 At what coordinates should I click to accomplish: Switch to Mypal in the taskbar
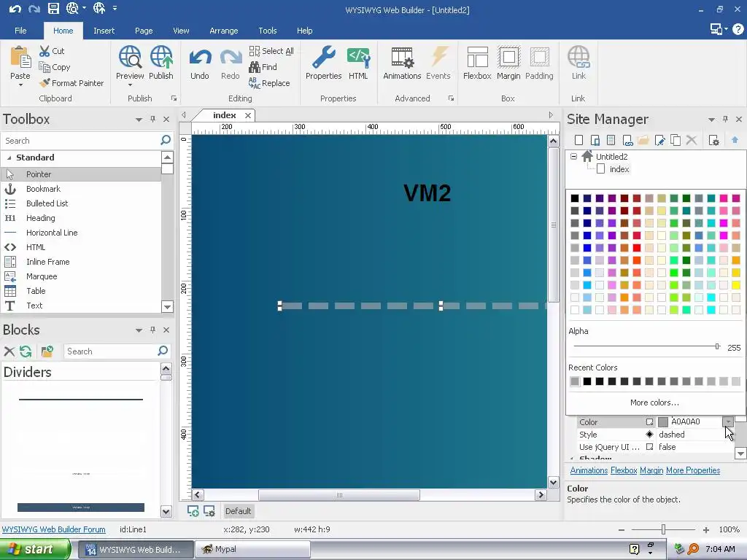[252, 550]
